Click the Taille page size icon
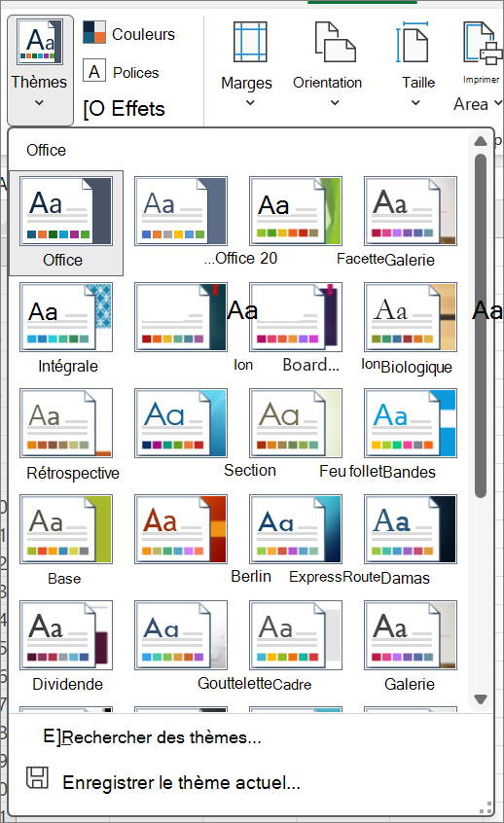This screenshot has width=504, height=823. tap(413, 42)
